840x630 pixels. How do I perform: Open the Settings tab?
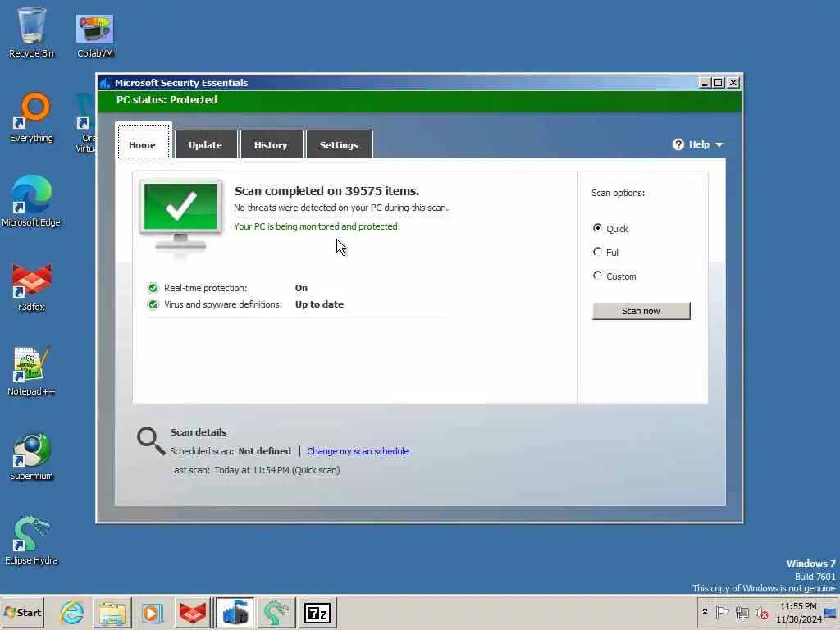point(339,144)
